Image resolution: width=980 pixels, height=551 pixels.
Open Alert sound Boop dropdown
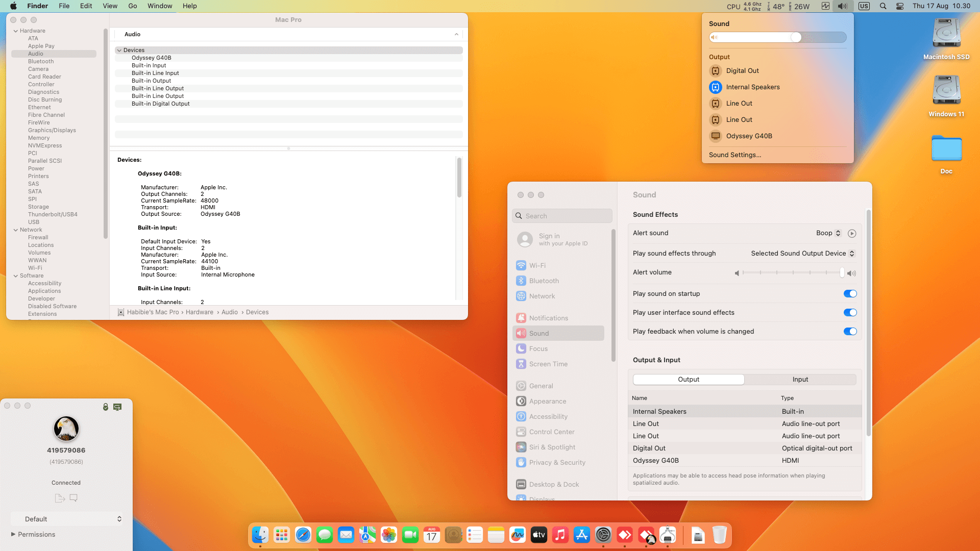coord(828,233)
